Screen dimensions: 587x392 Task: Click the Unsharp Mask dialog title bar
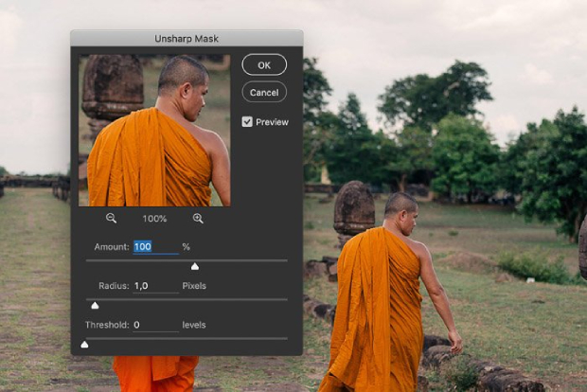187,38
